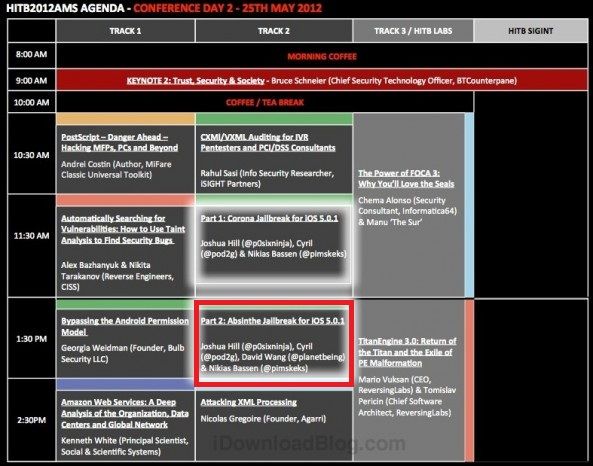593x466 pixels.
Task: Open CXML/VXML Auditing for IVR Pentesters link
Action: pyautogui.click(x=268, y=142)
